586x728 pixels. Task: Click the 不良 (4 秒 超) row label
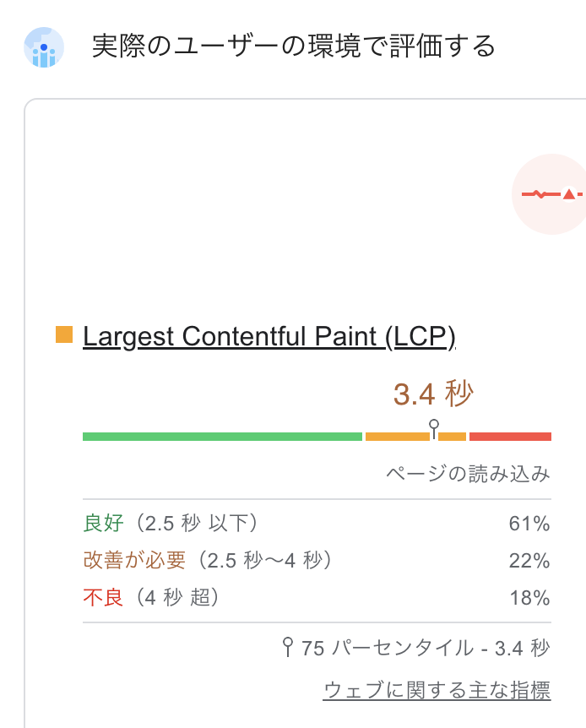(x=151, y=597)
